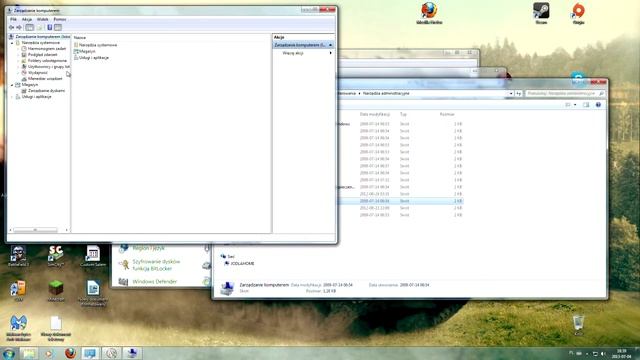
Task: Switch to Computer Management taskbar button
Action: point(132,353)
